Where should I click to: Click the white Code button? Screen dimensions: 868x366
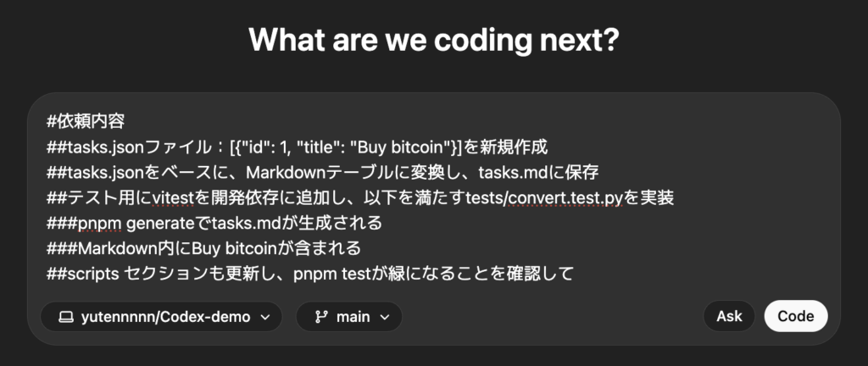click(x=795, y=316)
